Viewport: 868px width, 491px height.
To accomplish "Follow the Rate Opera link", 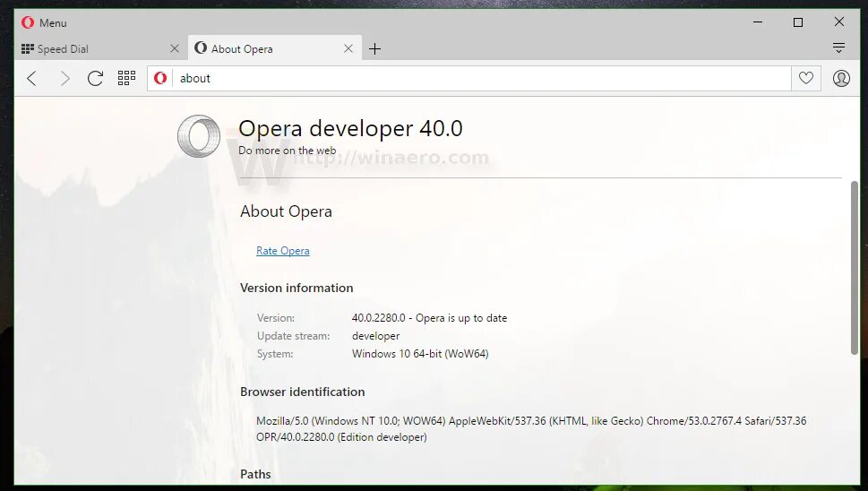I will 283,251.
